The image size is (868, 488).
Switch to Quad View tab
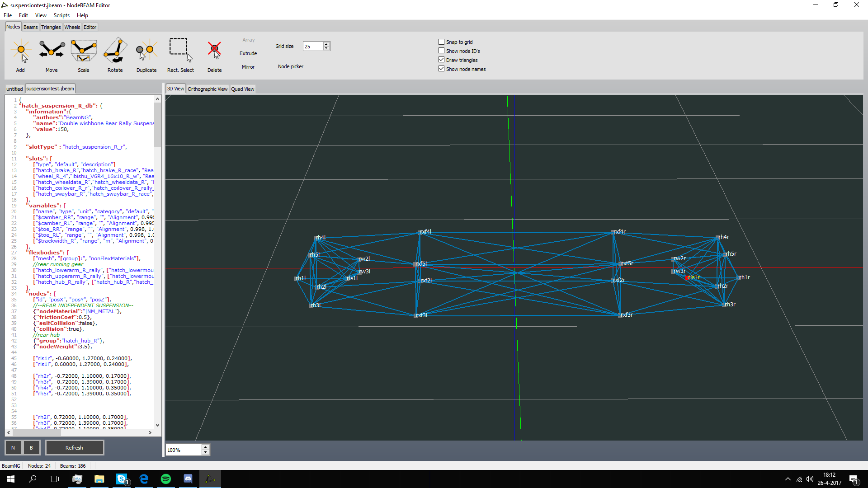pyautogui.click(x=243, y=89)
